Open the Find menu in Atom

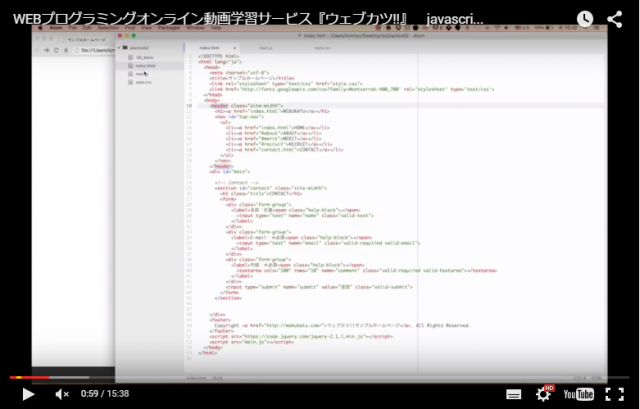point(130,28)
